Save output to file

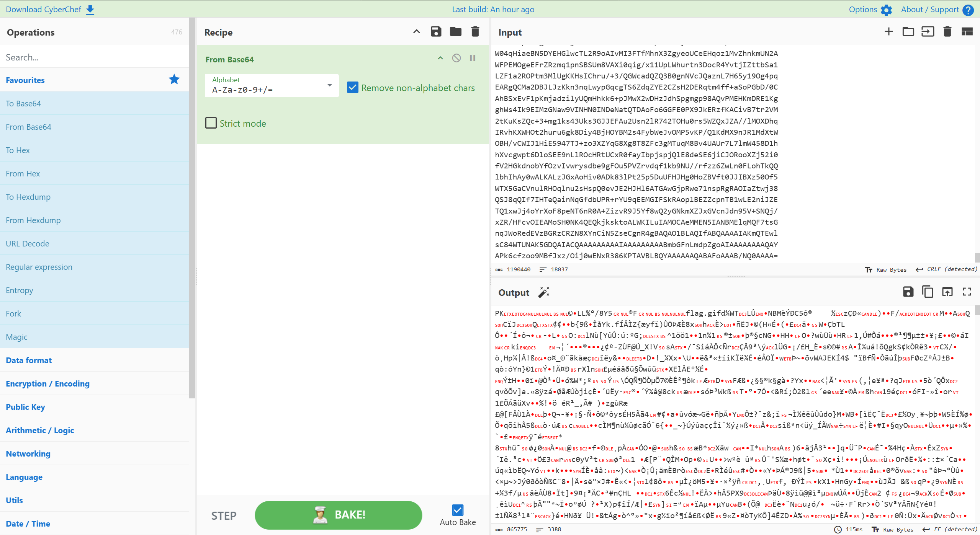[x=908, y=292]
